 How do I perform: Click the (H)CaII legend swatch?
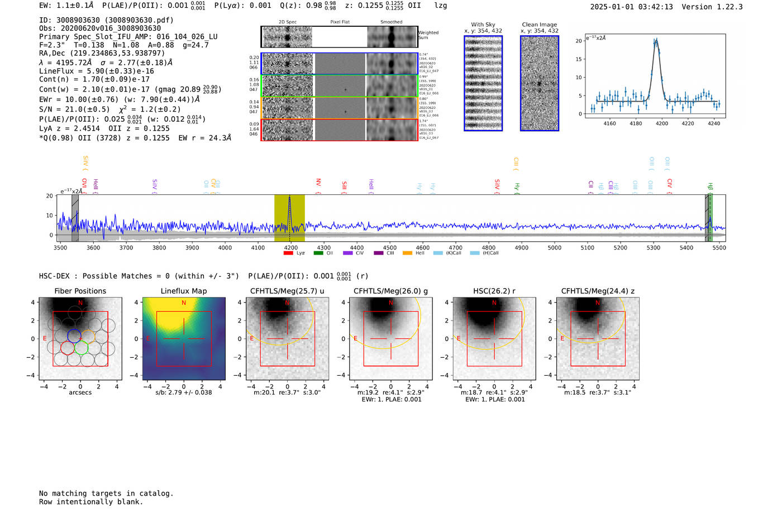(x=475, y=253)
